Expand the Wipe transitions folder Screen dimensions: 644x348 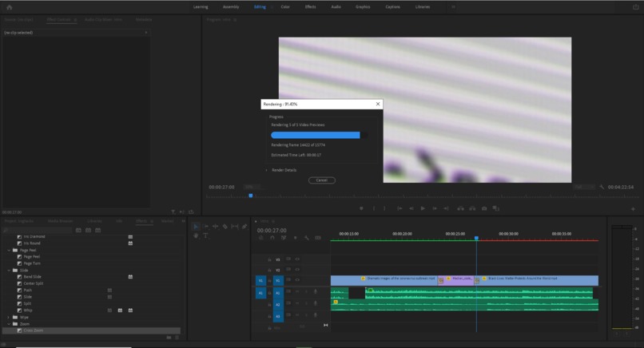pos(10,317)
